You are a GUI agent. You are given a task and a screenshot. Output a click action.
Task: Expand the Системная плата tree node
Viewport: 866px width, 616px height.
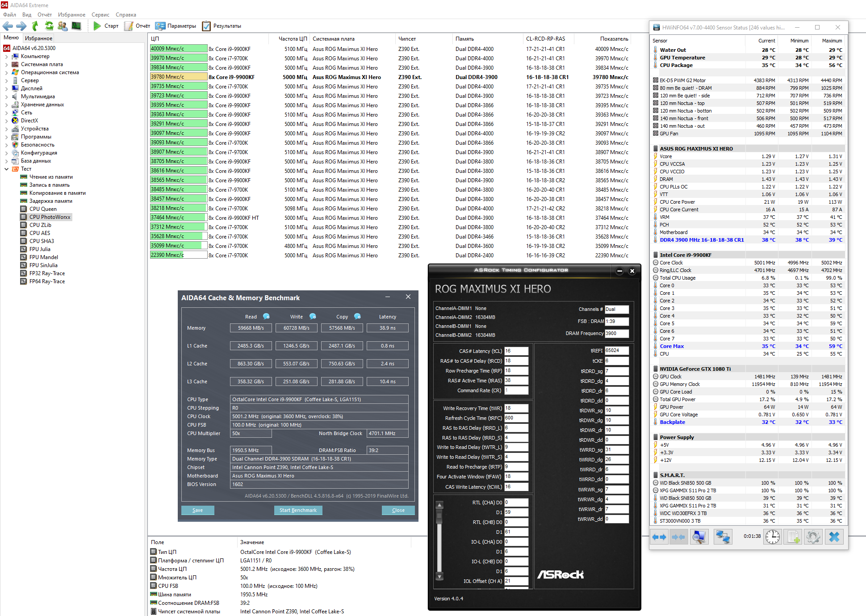point(6,65)
